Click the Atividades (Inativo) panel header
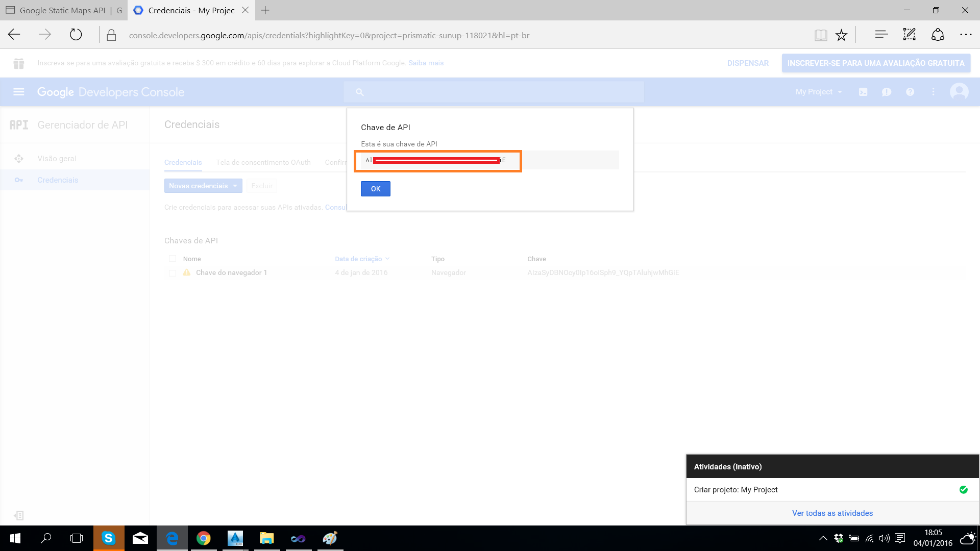Screen dimensions: 980x551 click(x=832, y=466)
